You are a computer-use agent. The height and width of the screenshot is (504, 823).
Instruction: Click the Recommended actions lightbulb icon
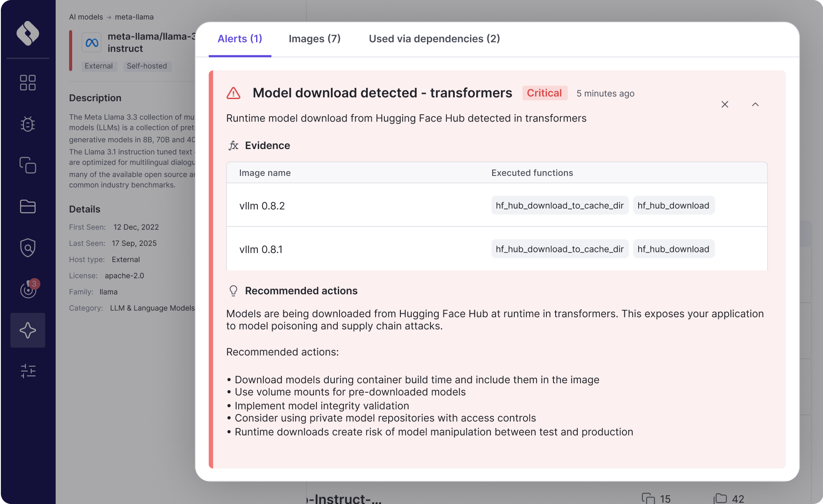click(x=233, y=291)
